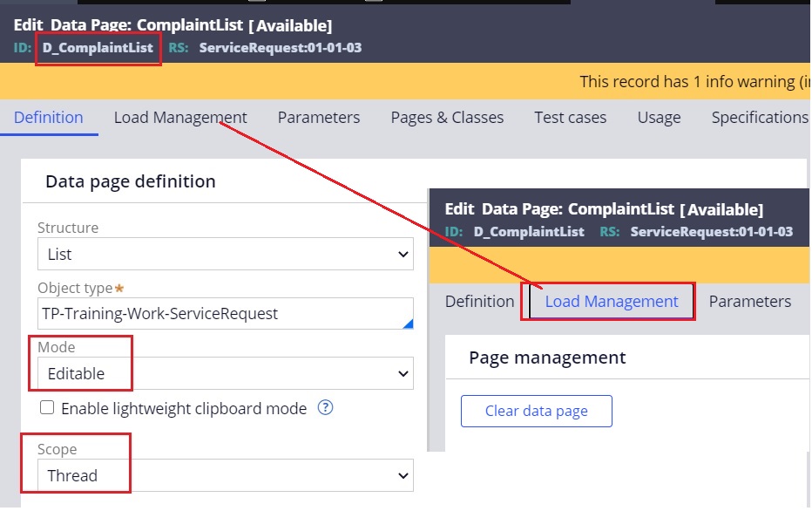Viewport: 812px width, 511px height.
Task: Click the Clear data page button
Action: [536, 411]
